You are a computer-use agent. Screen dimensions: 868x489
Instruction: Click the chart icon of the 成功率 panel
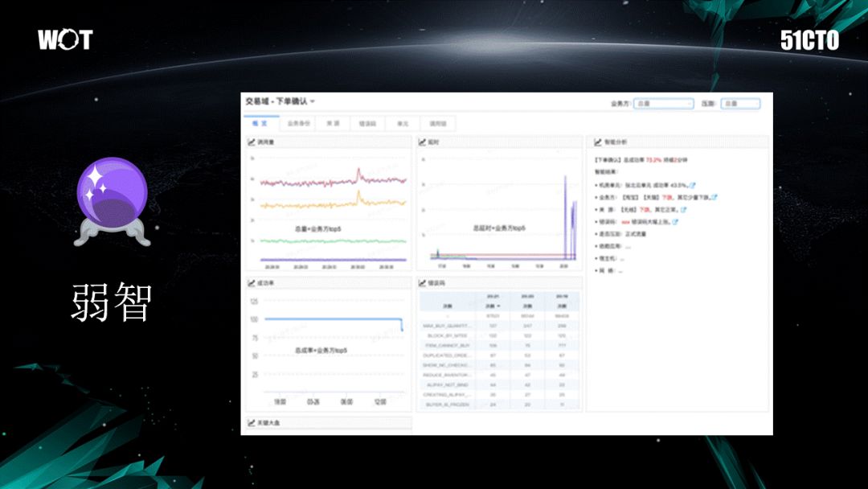click(x=252, y=283)
